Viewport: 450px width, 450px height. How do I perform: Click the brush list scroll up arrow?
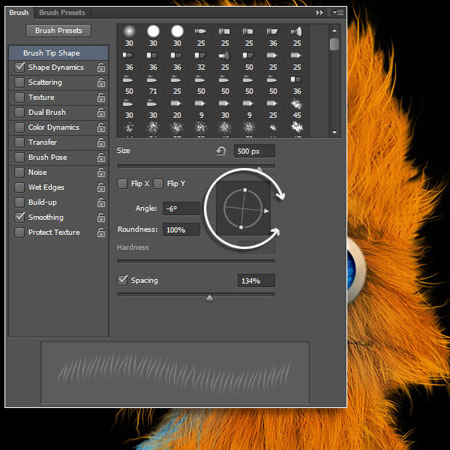(334, 30)
